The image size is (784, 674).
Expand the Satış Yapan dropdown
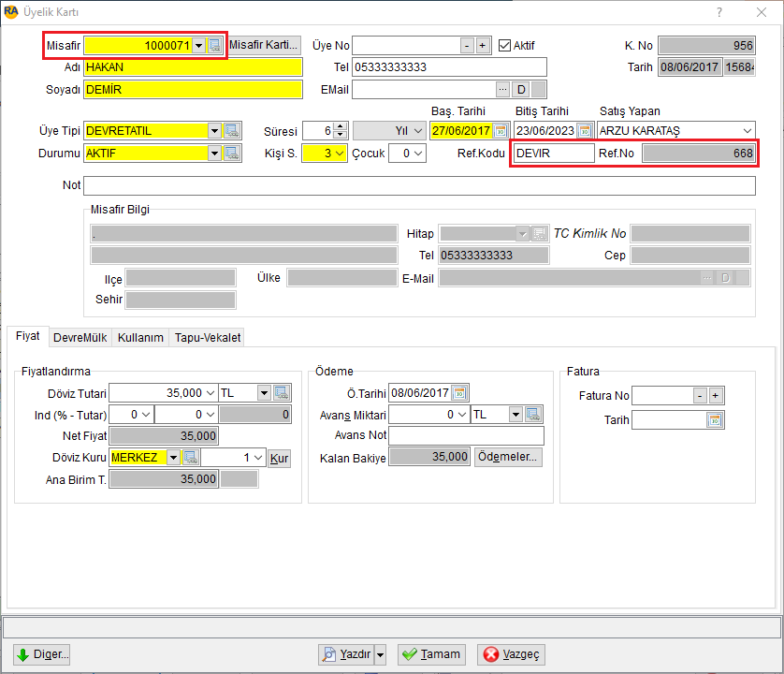click(x=747, y=131)
